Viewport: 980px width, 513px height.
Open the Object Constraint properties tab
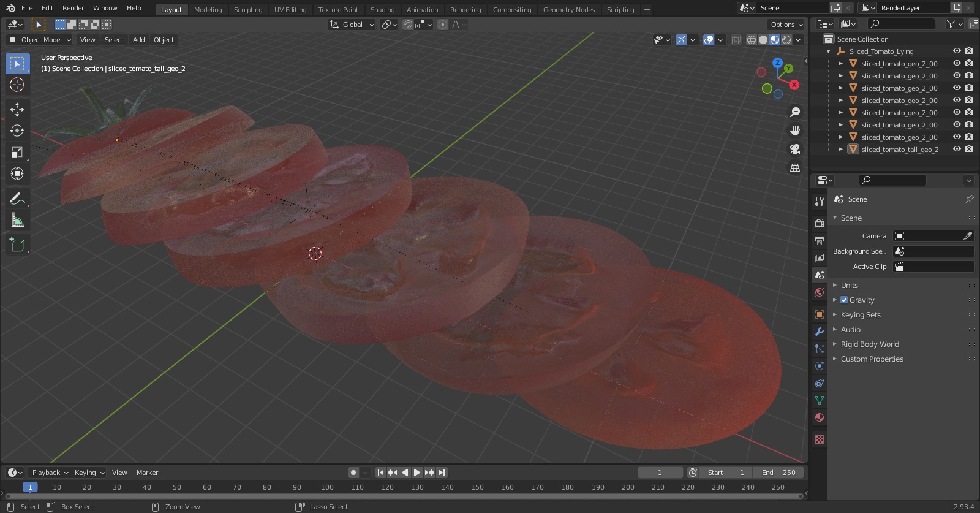[x=820, y=383]
